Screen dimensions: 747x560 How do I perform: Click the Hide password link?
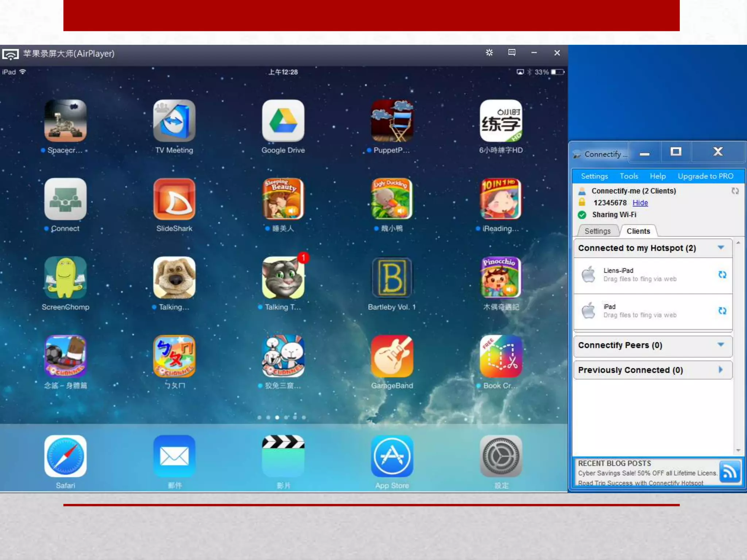click(640, 203)
